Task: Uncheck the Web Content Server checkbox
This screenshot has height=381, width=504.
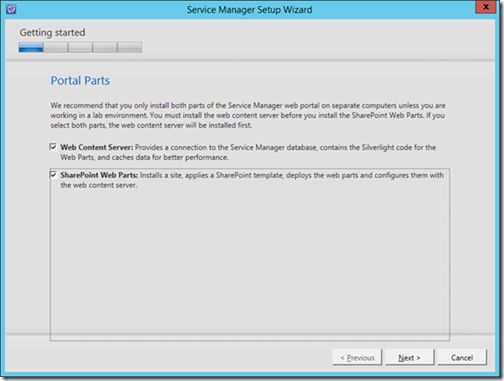Action: tap(53, 147)
